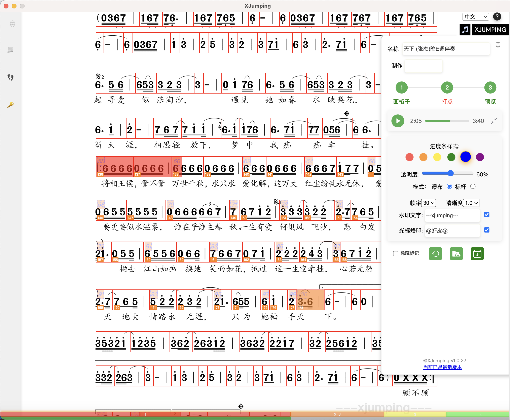Select beat marker 142 on the score
Viewport: 510px width, 420px height.
(308, 174)
